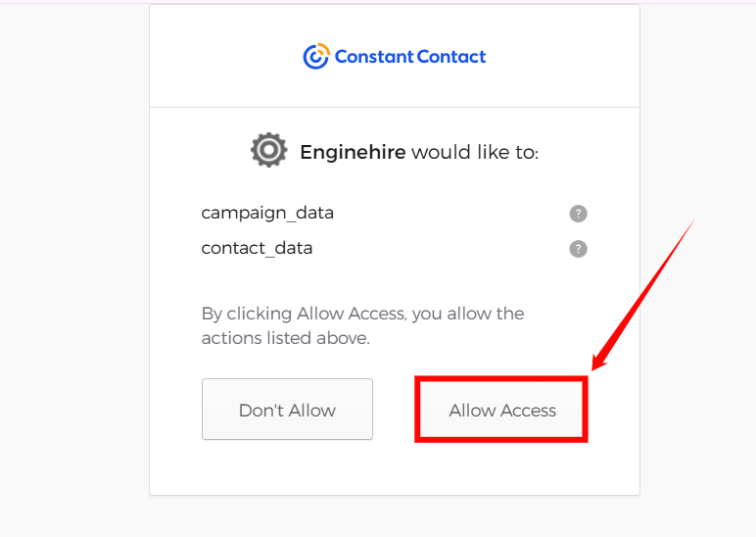Image resolution: width=756 pixels, height=537 pixels.
Task: Click the gear icon beside Enginehire
Action: click(269, 151)
